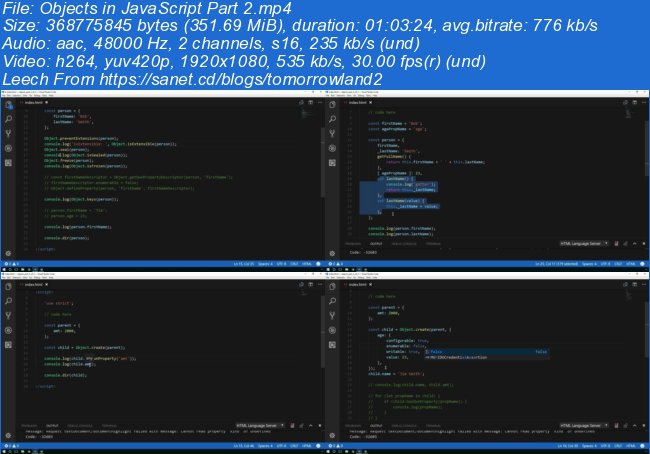Maximize the panel via chevron in the top-right frame
Screen dimensions: 650x454
pyautogui.click(x=635, y=244)
